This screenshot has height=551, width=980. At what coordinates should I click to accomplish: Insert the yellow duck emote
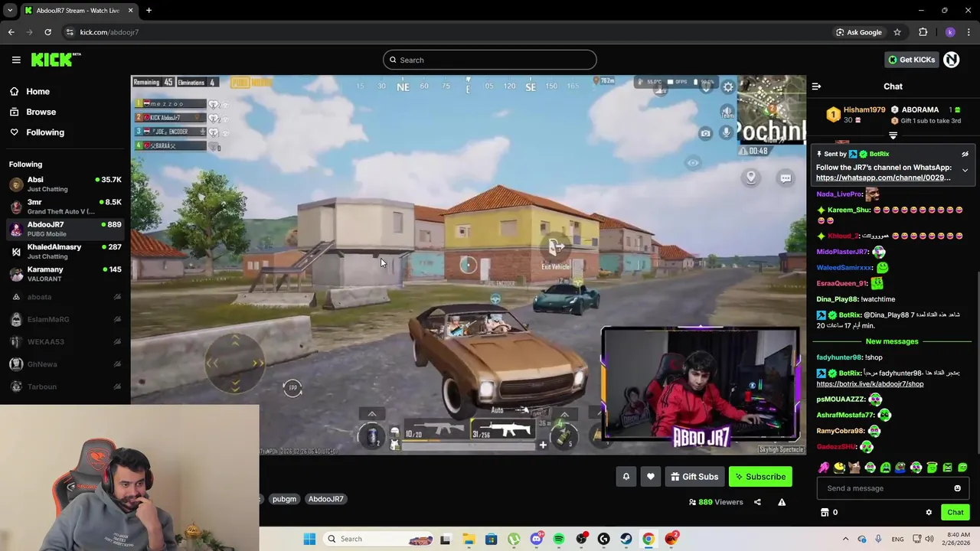[x=839, y=468]
